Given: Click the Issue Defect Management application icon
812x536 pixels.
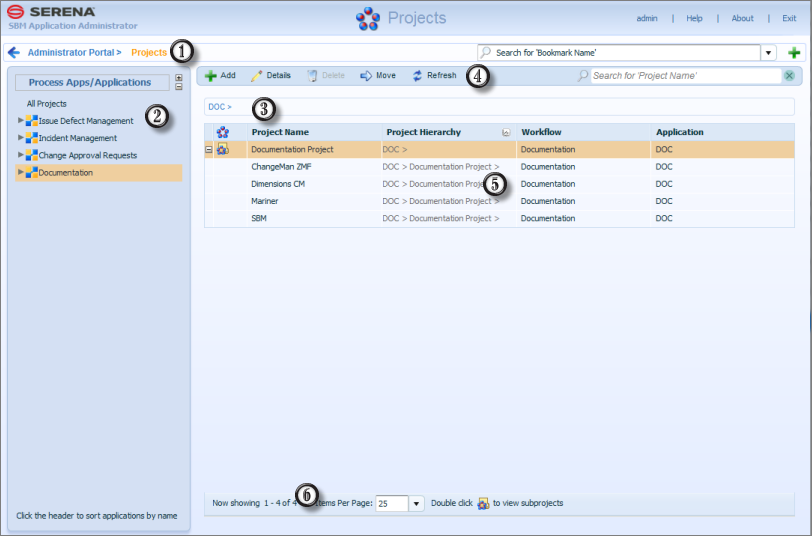Looking at the screenshot, I should (32, 121).
